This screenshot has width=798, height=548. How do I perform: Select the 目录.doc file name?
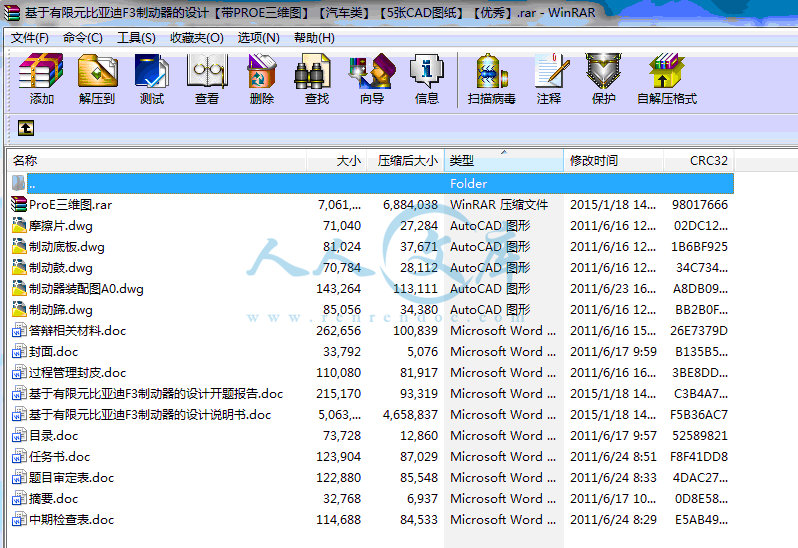coord(53,436)
